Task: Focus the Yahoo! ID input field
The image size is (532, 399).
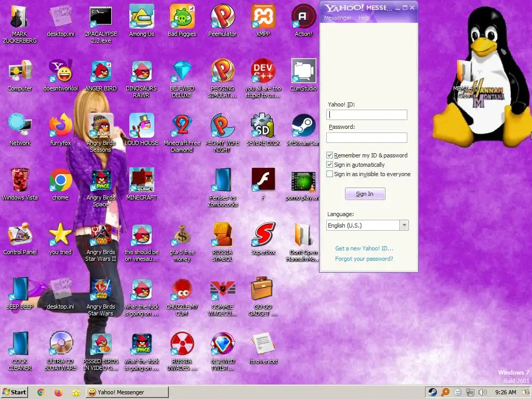Action: click(367, 115)
